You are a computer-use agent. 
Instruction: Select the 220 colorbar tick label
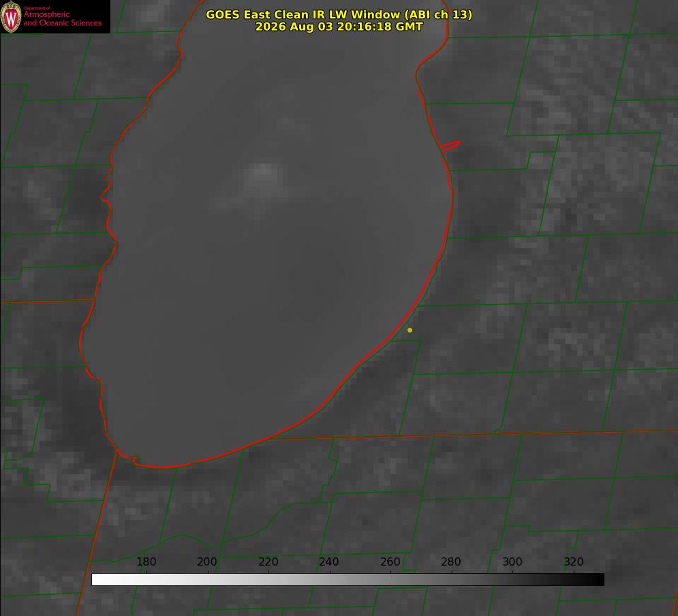tap(268, 561)
